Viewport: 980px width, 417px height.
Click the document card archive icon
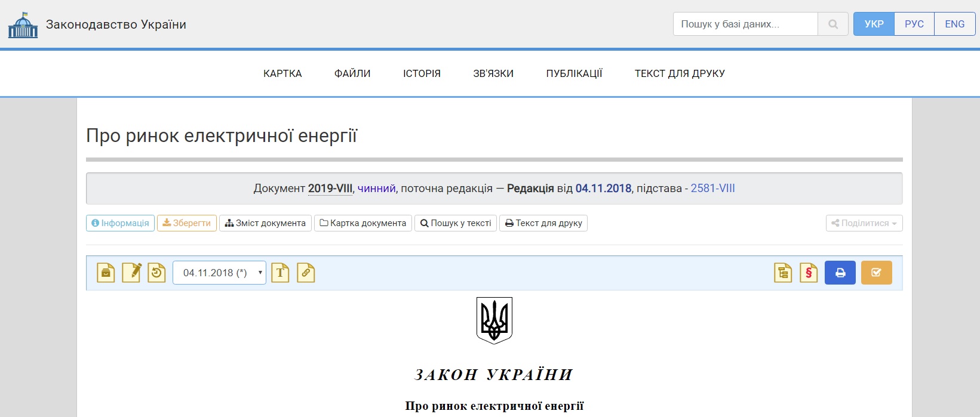point(106,273)
